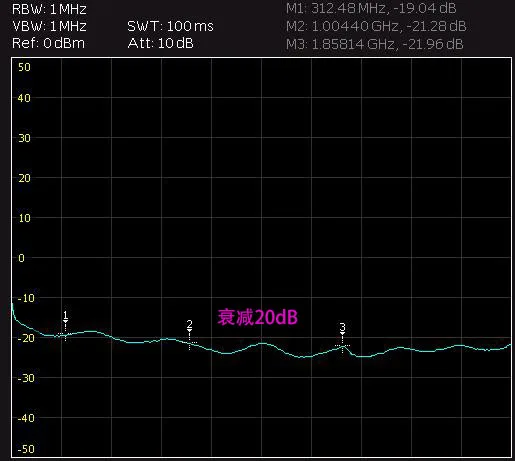Screen dimensions: 515x461
Task: Click the M1 312.48 MHz readout
Action: (x=371, y=9)
